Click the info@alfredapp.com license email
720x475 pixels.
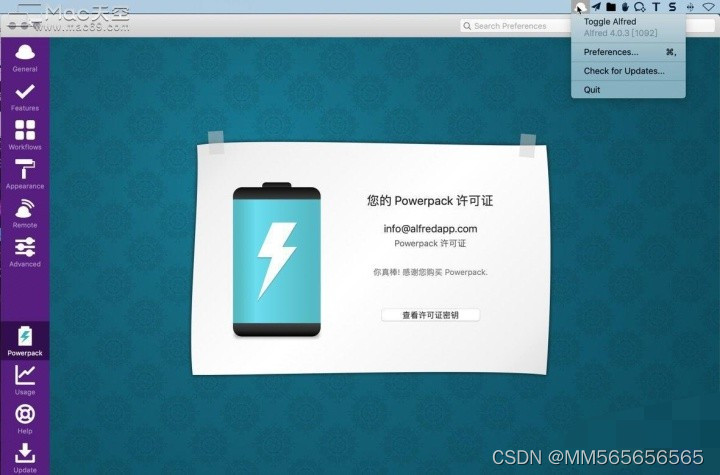[x=430, y=228]
